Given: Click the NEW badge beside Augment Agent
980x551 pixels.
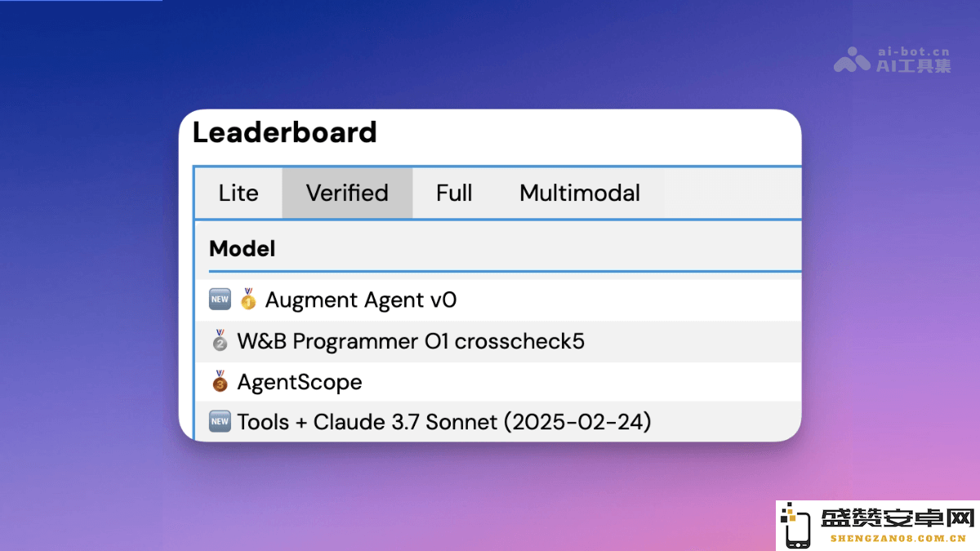Looking at the screenshot, I should pyautogui.click(x=220, y=300).
